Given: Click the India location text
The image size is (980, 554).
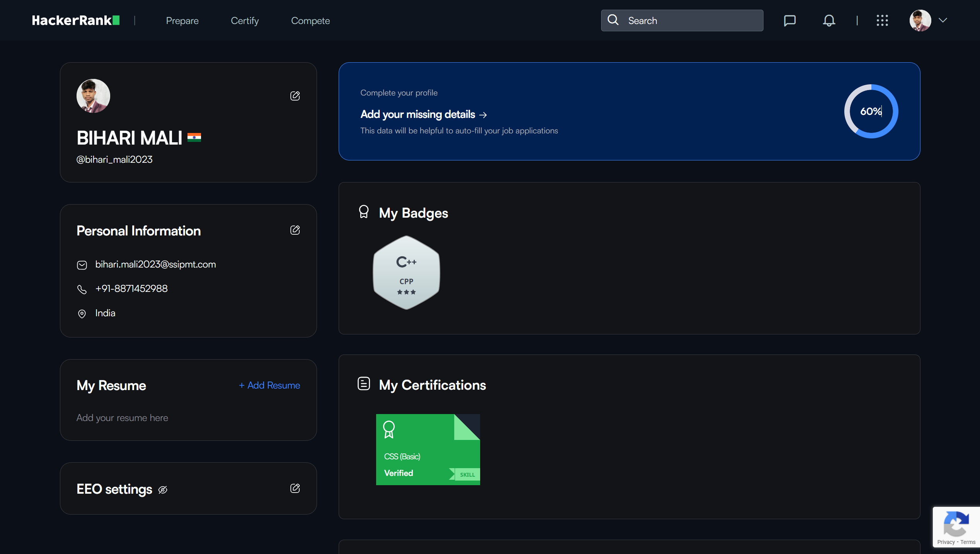Looking at the screenshot, I should 105,313.
